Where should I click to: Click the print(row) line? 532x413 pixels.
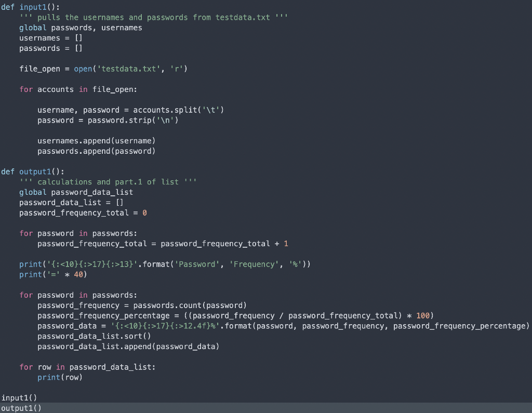pyautogui.click(x=60, y=377)
